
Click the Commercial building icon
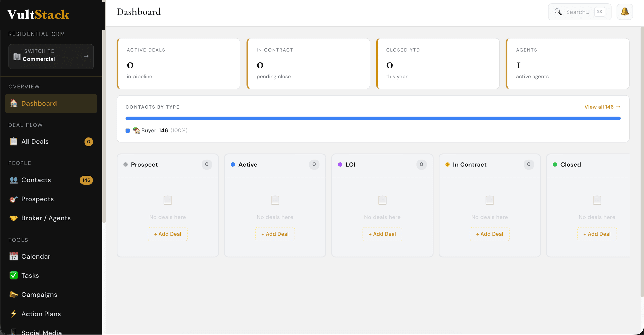pyautogui.click(x=17, y=56)
